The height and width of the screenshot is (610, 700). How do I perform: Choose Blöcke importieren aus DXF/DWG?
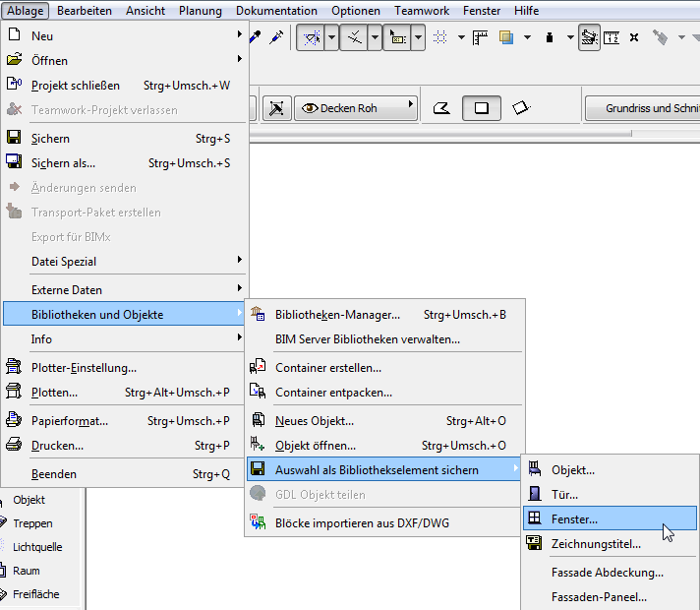[x=384, y=523]
